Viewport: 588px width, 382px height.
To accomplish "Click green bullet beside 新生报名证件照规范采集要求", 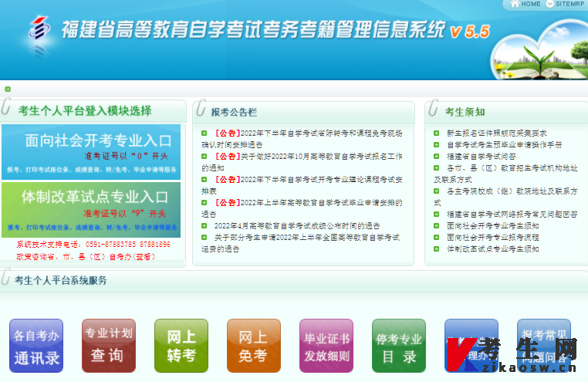I will pos(437,133).
